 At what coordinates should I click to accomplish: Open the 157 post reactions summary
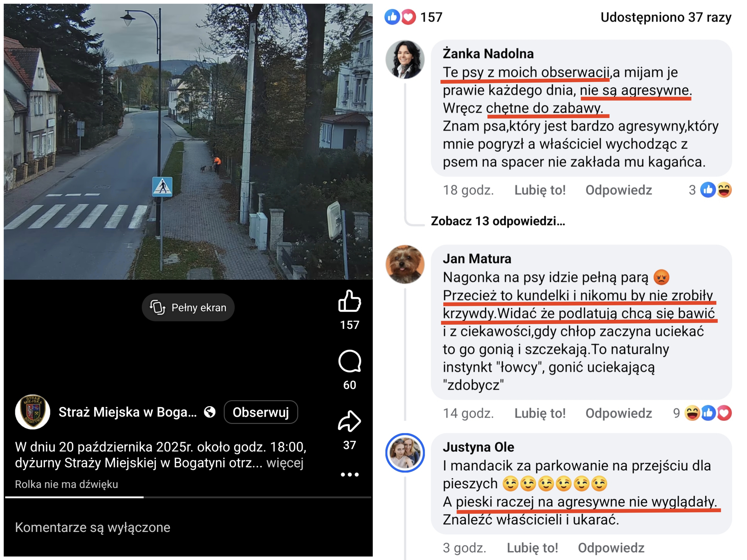413,17
